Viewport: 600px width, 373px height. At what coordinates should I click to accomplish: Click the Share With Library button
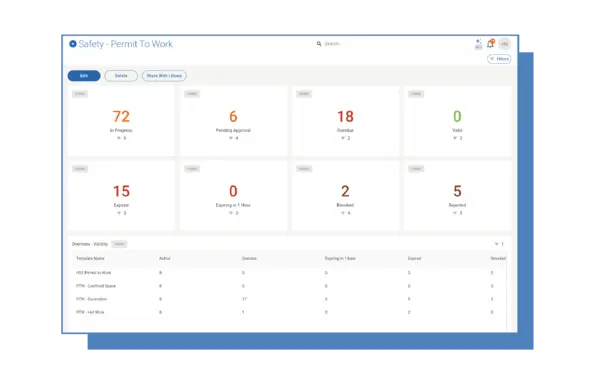(x=164, y=76)
